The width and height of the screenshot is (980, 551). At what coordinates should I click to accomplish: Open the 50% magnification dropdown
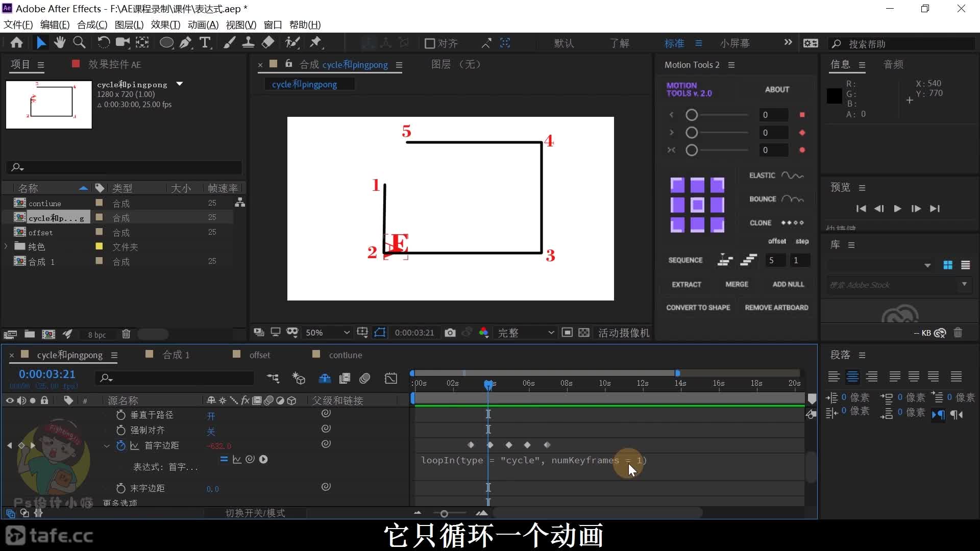point(327,333)
